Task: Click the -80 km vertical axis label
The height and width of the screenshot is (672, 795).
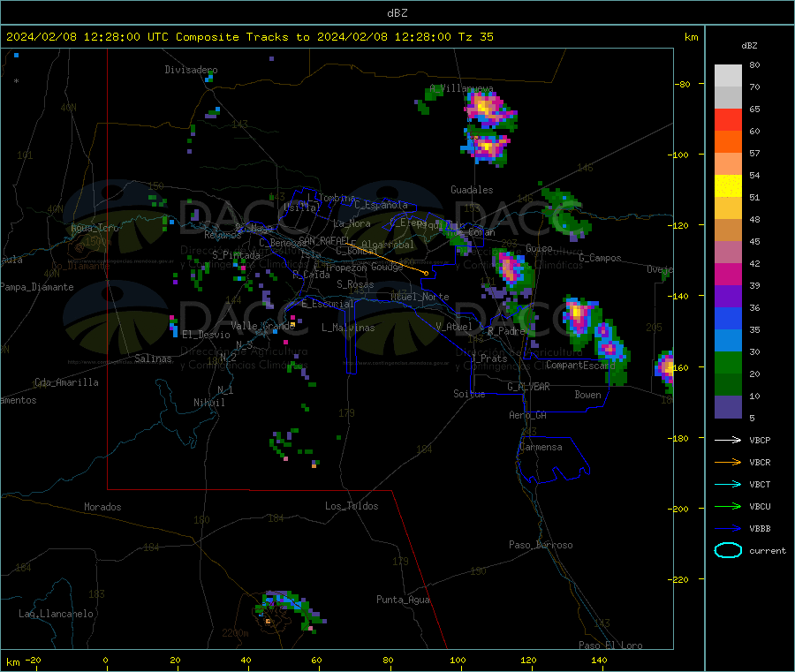Action: click(682, 84)
